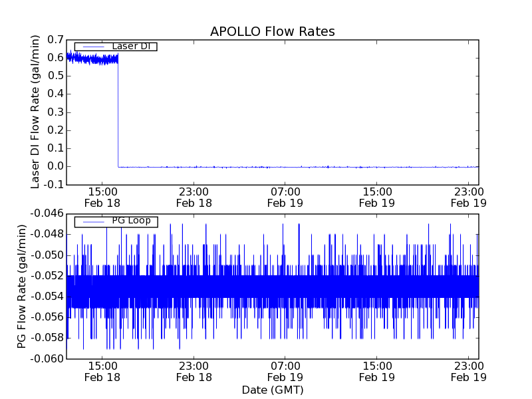Click bottom chart's 23:00 Feb 19 time label

[x=469, y=372]
